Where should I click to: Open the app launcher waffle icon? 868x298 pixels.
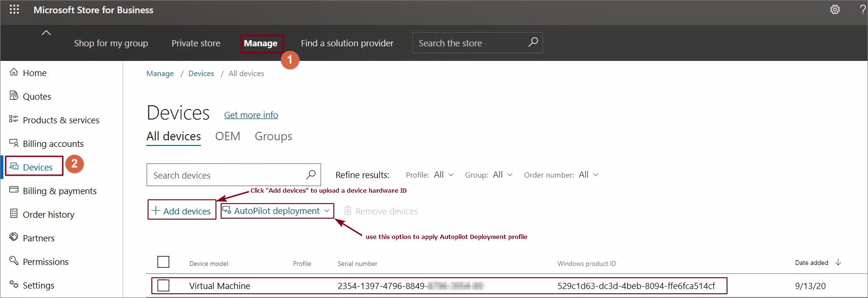coord(14,9)
